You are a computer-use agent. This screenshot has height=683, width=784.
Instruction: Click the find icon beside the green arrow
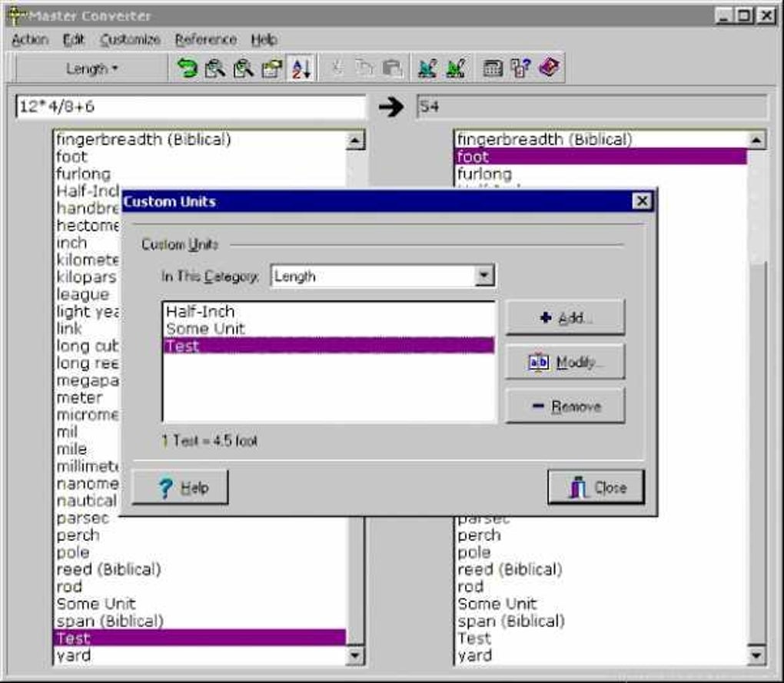(x=215, y=68)
